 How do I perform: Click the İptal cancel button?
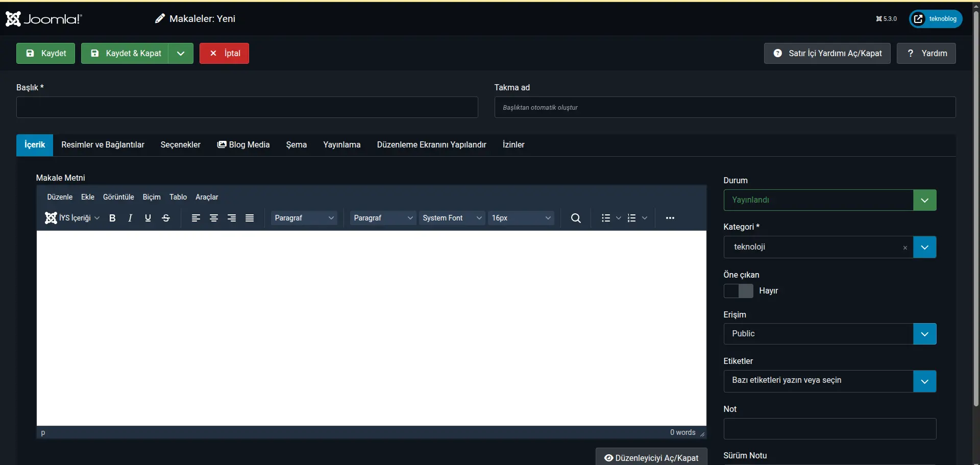click(224, 54)
